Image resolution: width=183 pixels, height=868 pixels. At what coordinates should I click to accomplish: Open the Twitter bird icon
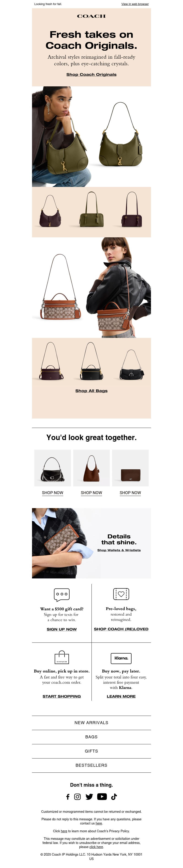pyautogui.click(x=89, y=797)
